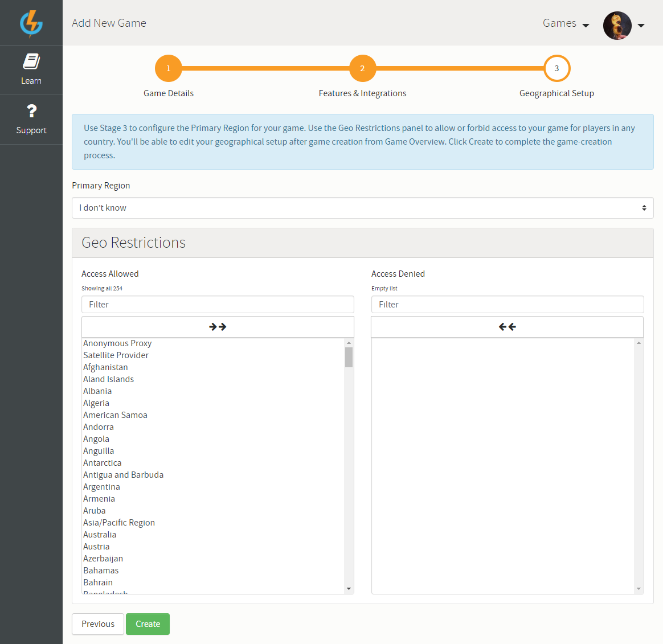Click the Create button

pyautogui.click(x=148, y=624)
